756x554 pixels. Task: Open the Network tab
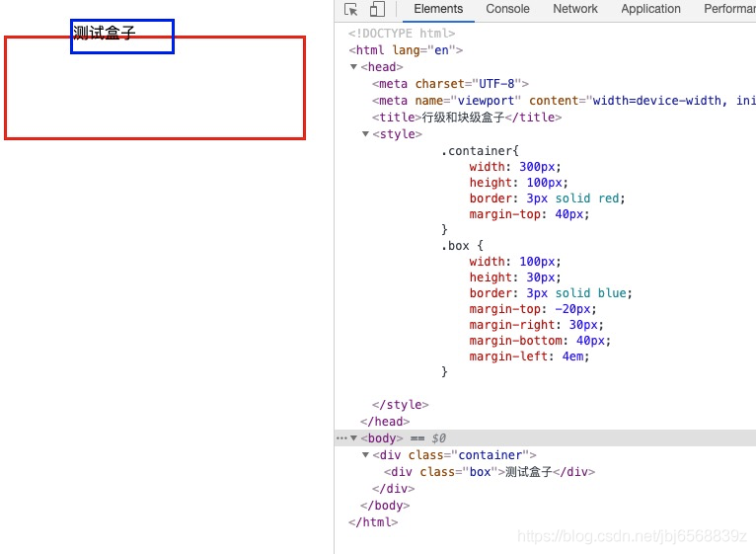pyautogui.click(x=575, y=9)
